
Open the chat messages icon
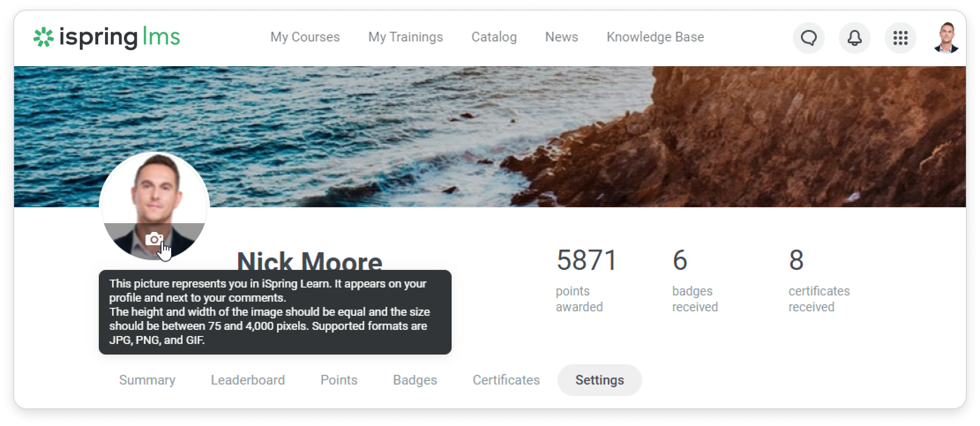click(x=808, y=38)
